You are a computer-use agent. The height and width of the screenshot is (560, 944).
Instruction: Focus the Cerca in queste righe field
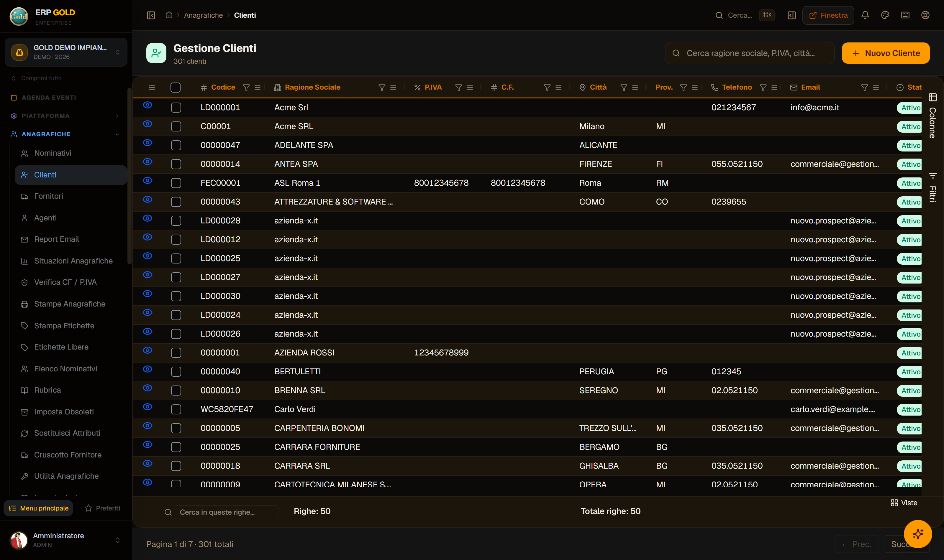point(226,512)
